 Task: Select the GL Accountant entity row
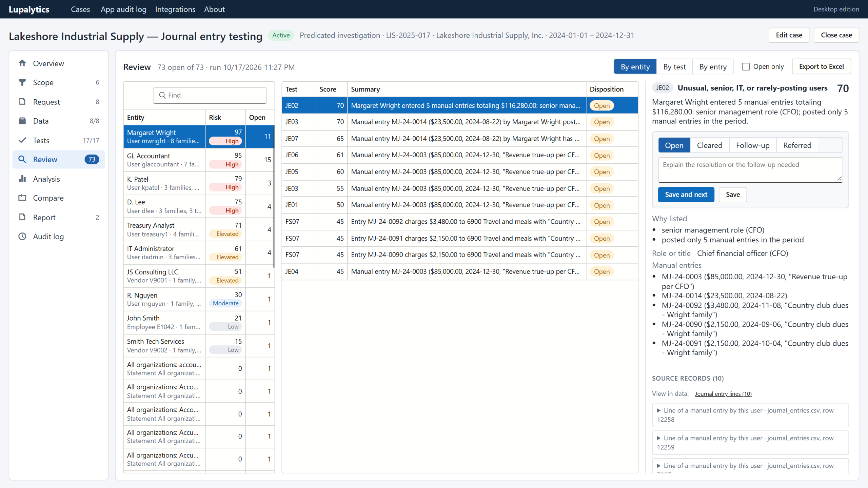pos(199,160)
